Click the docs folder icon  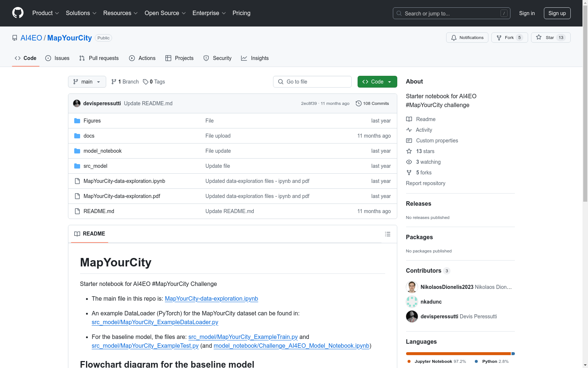click(77, 136)
